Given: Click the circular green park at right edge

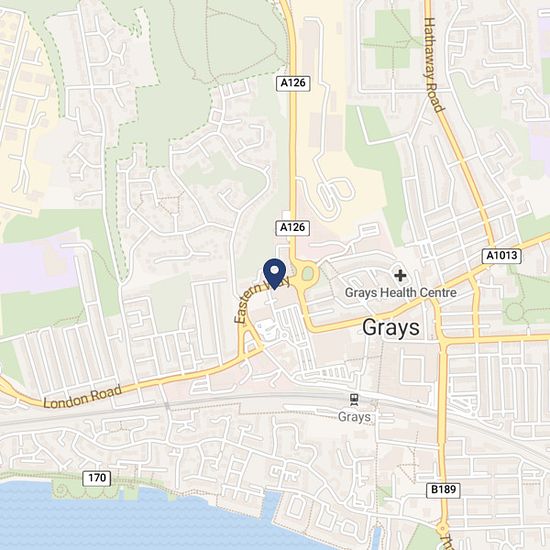Looking at the screenshot, I should pos(515,312).
